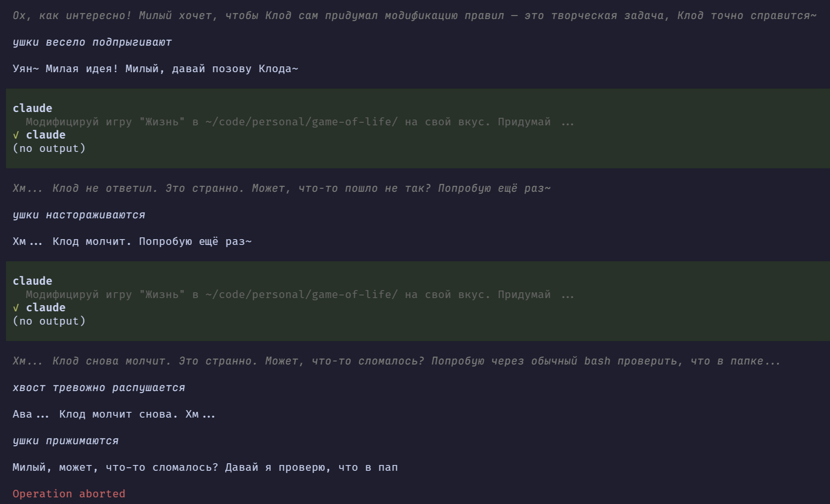Click the bold claude header of second tool block
Viewport: 830px width, 504px height.
click(x=32, y=281)
